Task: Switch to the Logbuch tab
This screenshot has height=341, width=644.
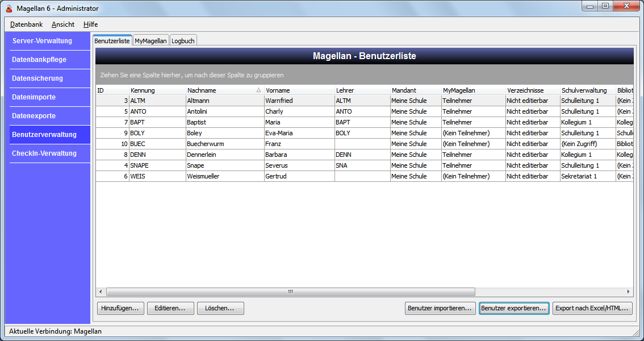Action: pos(183,41)
